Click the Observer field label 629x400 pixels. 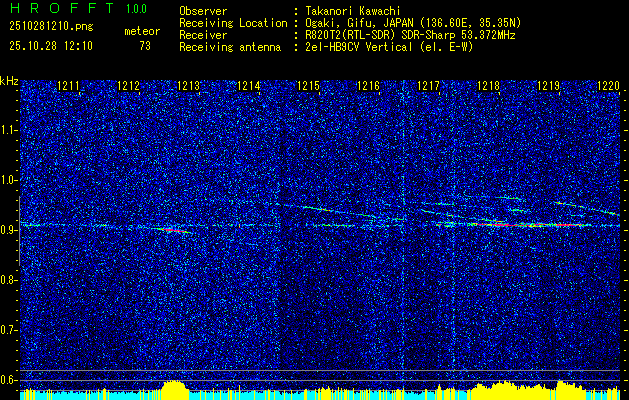point(203,11)
